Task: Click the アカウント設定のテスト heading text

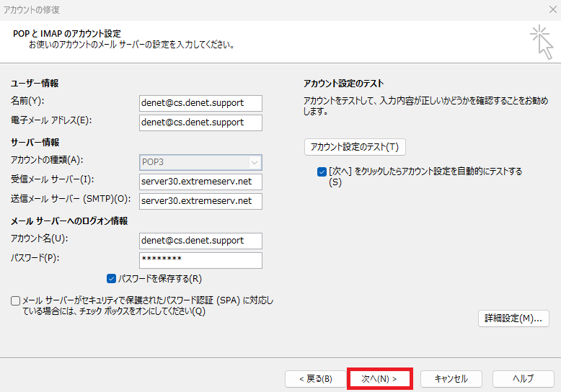Action: click(344, 84)
